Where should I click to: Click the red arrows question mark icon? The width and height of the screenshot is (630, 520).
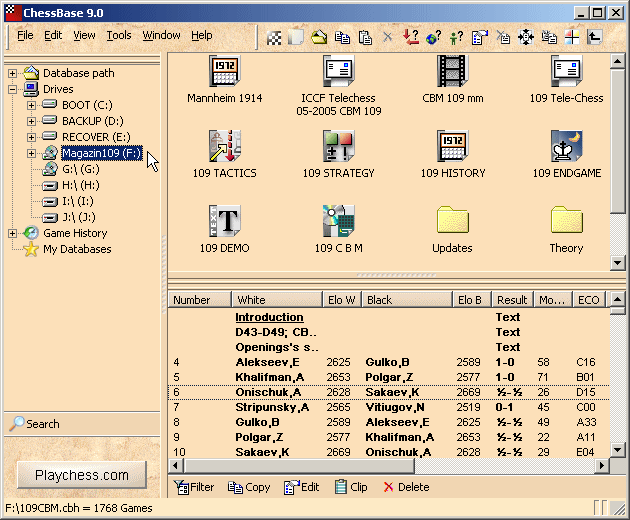[411, 38]
